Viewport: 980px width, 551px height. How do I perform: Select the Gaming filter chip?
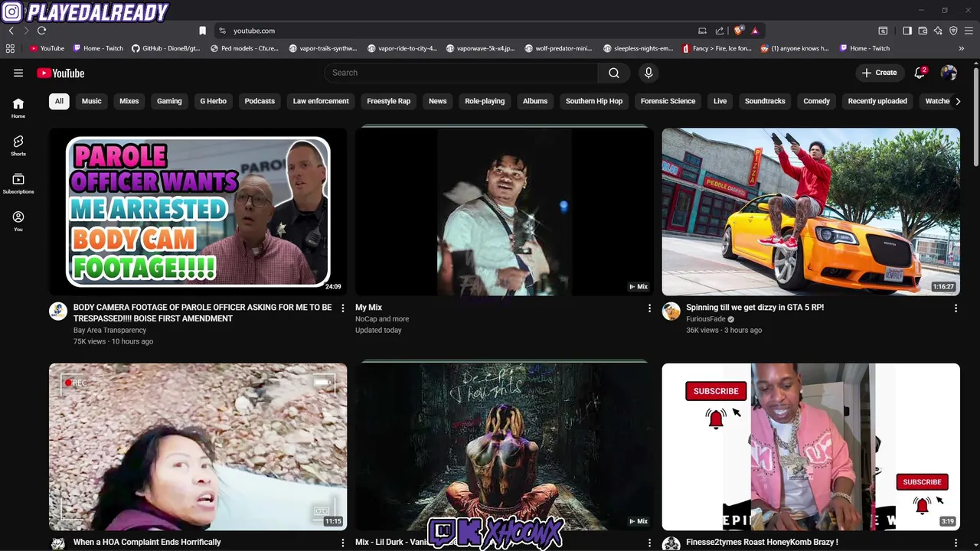click(x=169, y=101)
